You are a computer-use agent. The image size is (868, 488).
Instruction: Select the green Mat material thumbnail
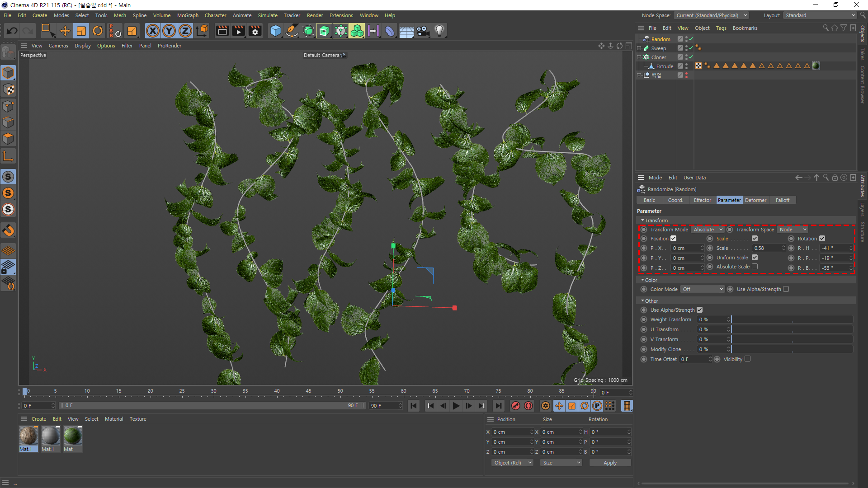click(72, 436)
